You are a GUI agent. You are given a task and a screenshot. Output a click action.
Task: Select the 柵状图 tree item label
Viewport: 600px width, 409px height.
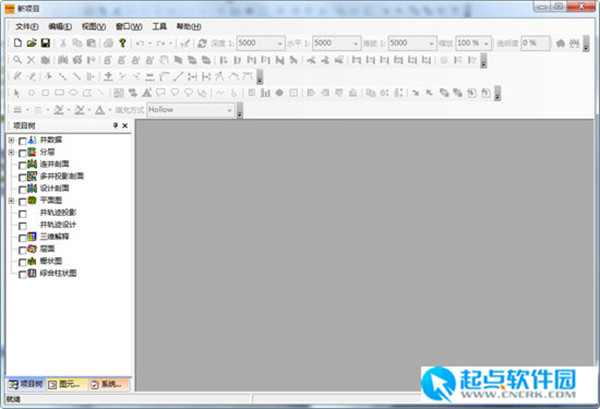[x=51, y=261]
